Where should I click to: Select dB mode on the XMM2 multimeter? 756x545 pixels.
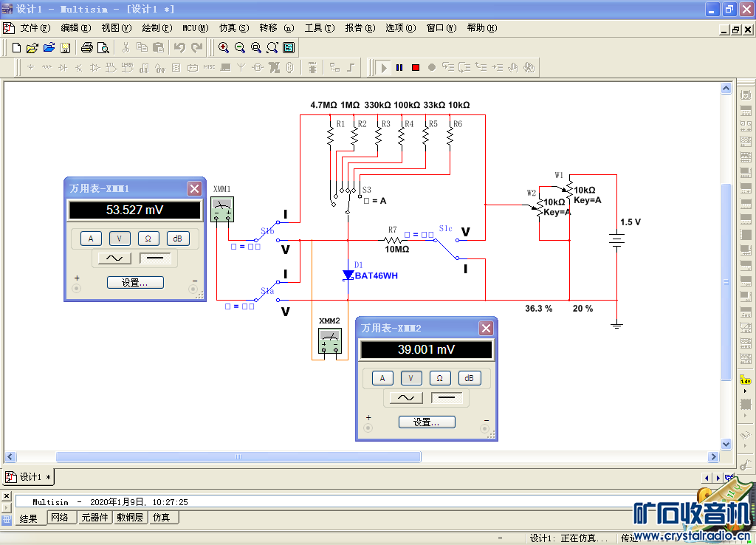468,378
